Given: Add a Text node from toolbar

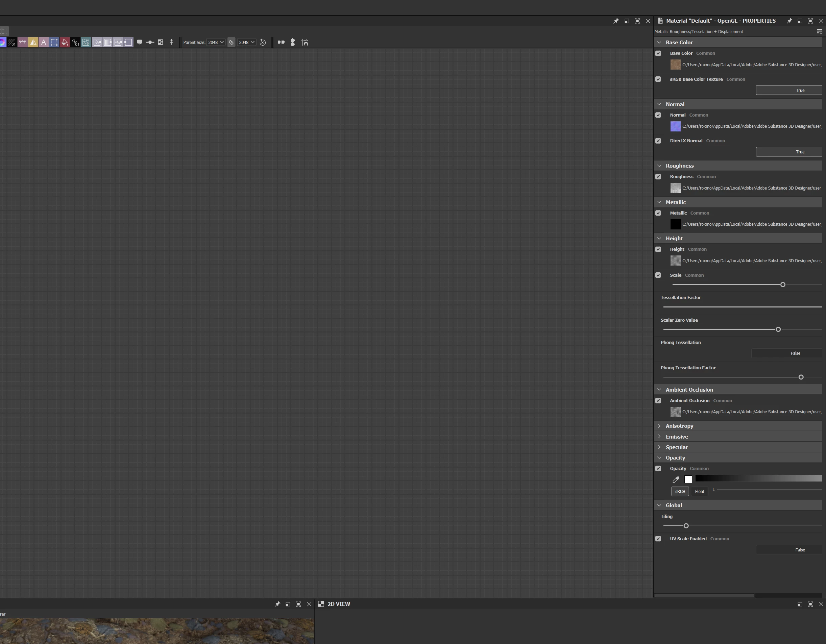Looking at the screenshot, I should (x=44, y=42).
